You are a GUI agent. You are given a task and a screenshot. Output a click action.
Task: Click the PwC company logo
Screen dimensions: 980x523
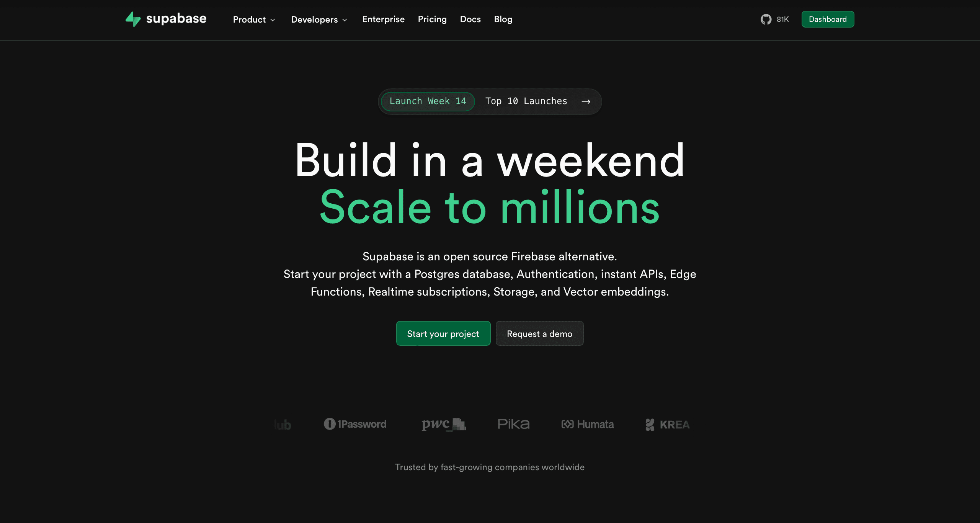coord(443,424)
